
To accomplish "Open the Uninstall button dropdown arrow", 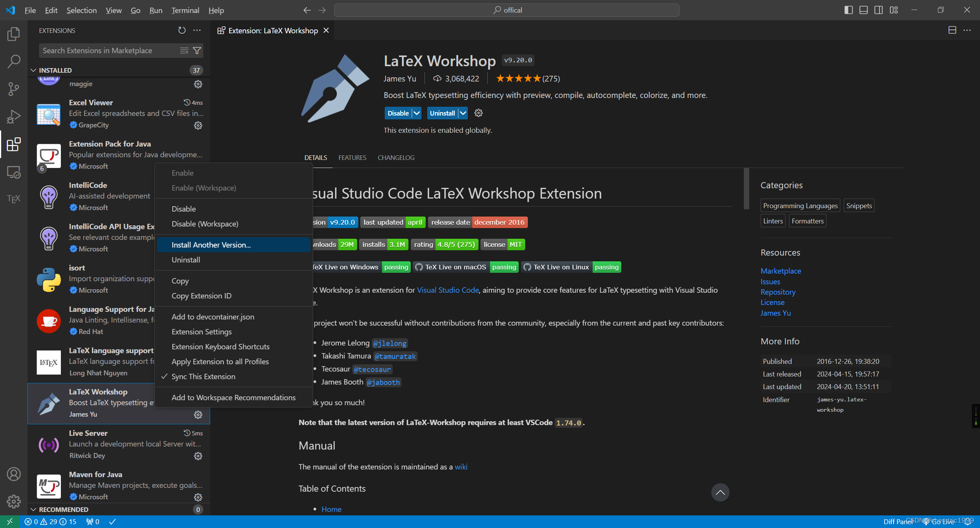I will point(463,113).
